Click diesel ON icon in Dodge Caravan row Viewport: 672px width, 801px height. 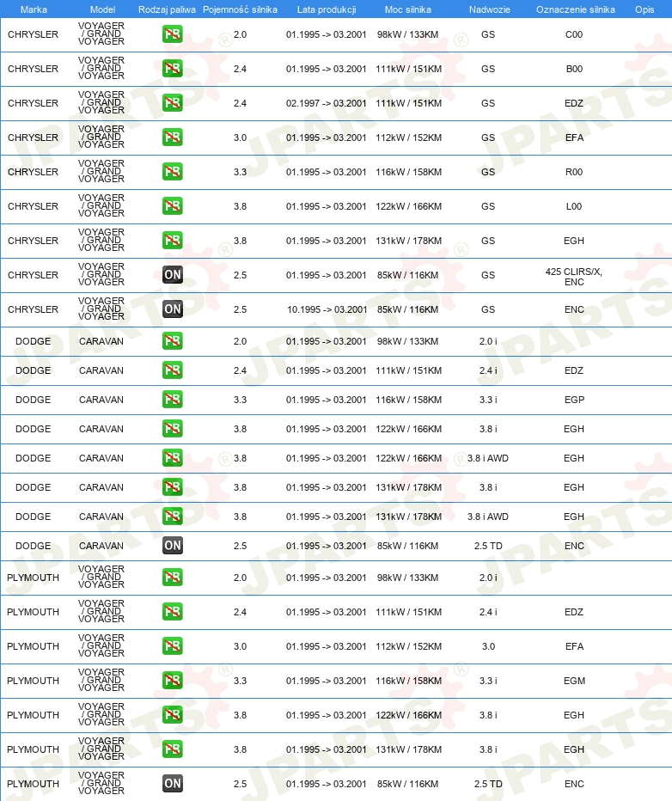click(x=173, y=546)
